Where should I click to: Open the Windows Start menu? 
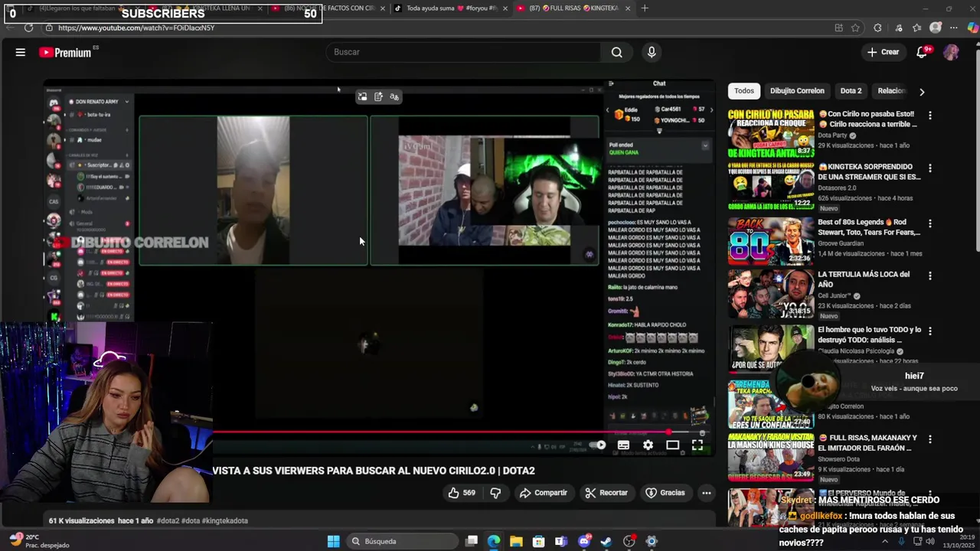pos(333,541)
